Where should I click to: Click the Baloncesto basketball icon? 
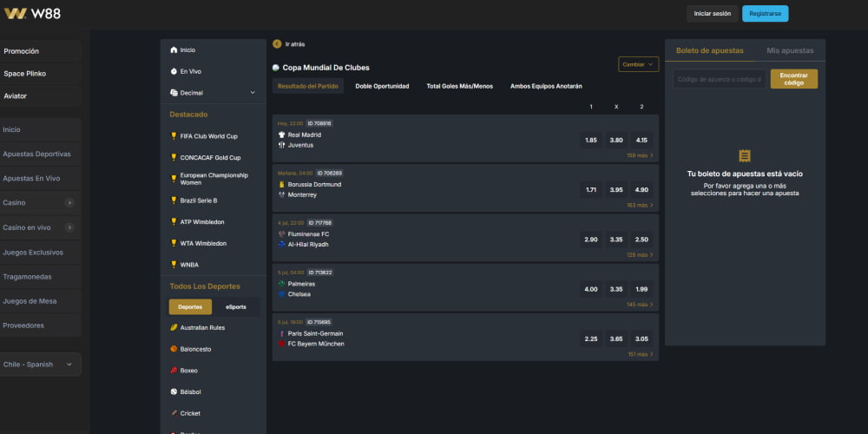(174, 349)
